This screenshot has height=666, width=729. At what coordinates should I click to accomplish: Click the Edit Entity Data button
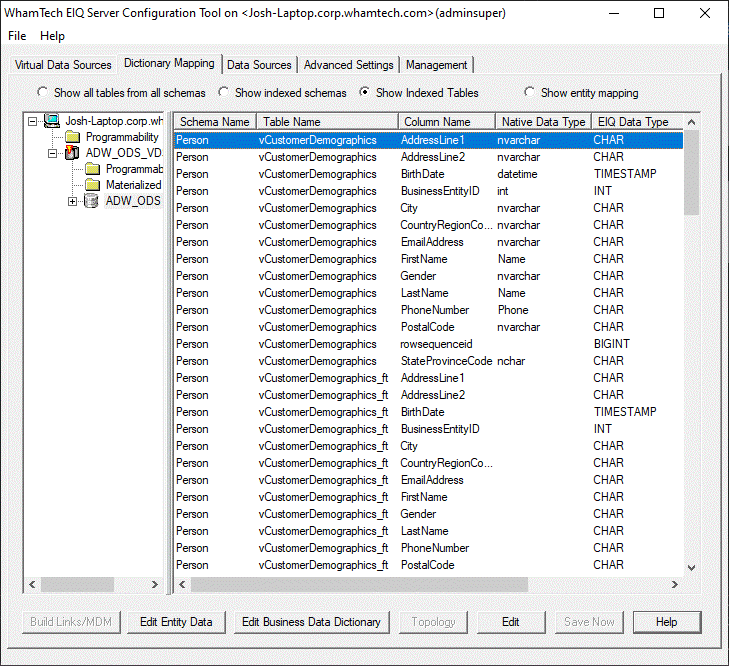(x=176, y=622)
